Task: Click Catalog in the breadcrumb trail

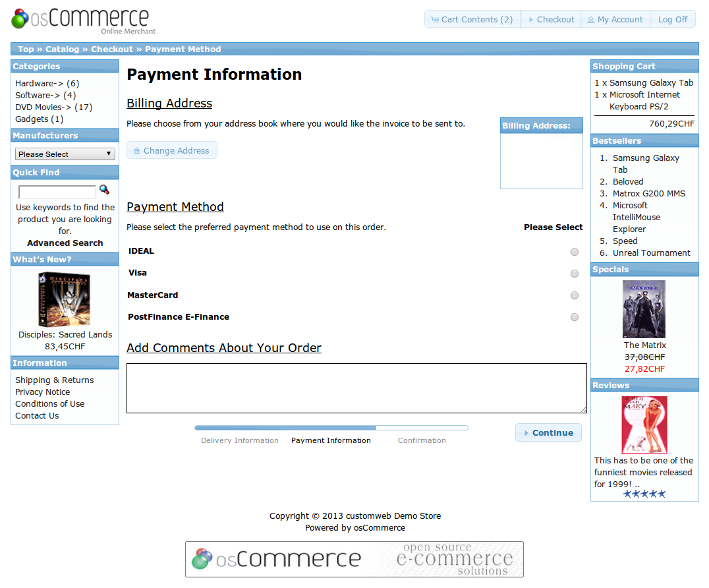Action: [x=62, y=49]
